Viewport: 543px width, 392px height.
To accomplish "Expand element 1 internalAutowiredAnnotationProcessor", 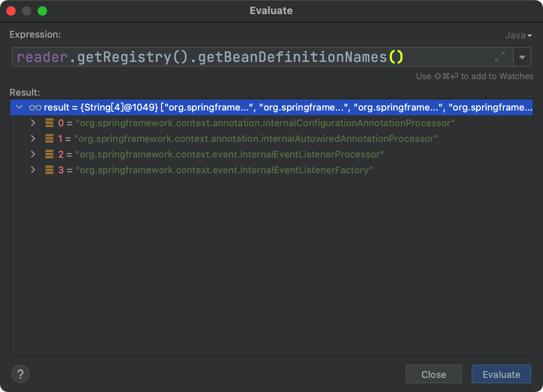I will click(x=33, y=139).
